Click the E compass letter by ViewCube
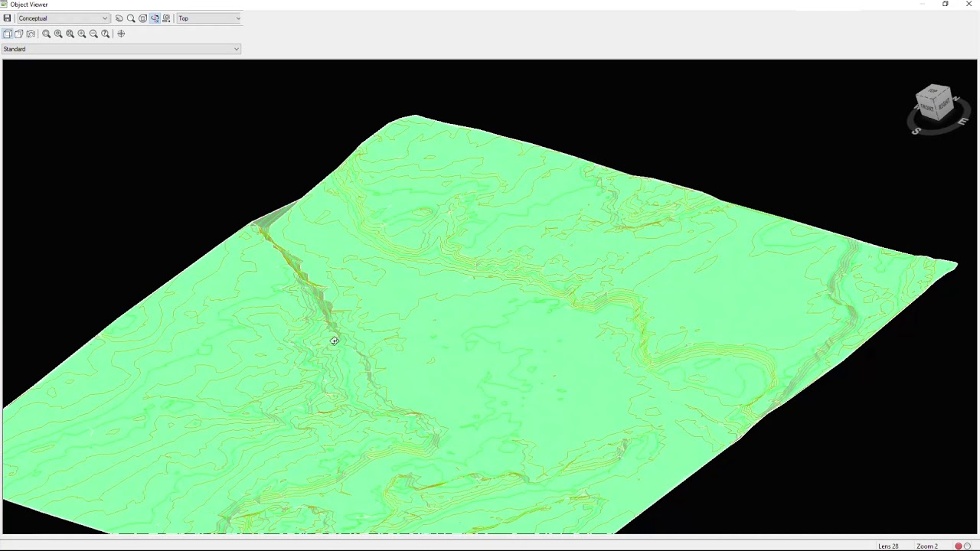The image size is (980, 551). point(962,121)
